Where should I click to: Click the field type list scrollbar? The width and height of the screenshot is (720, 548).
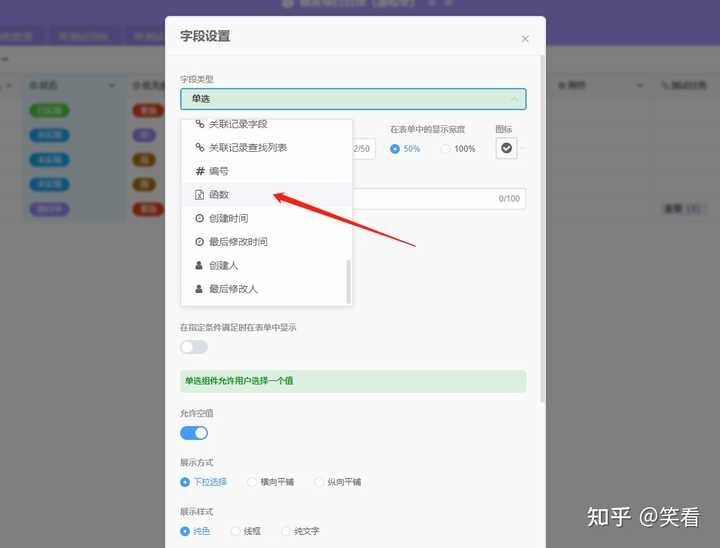pos(349,282)
